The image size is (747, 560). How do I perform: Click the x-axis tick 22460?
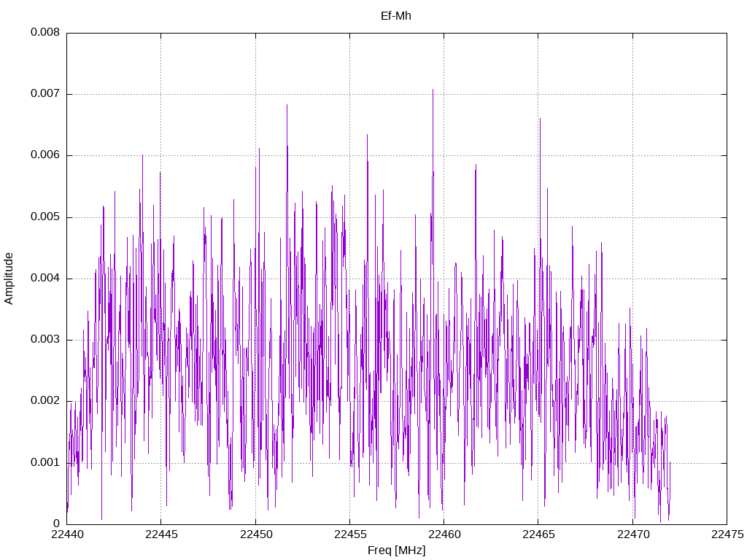tap(444, 535)
